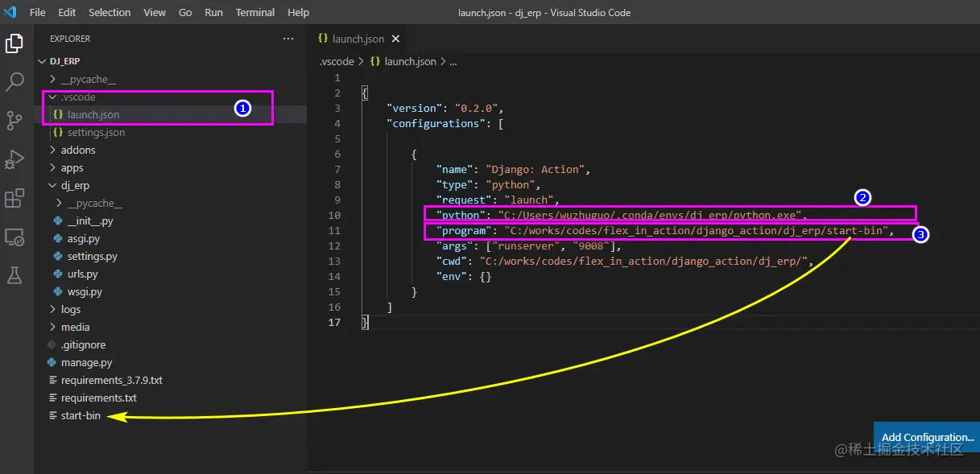Open the .gitignore file
The image size is (980, 474).
pyautogui.click(x=83, y=344)
